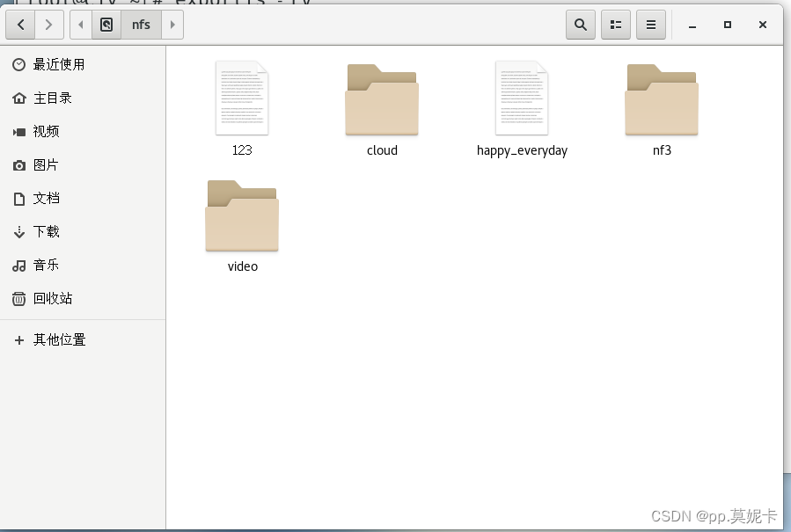Viewport: 791px width, 532px height.
Task: Expand the path bar arrow right of nfs
Action: click(171, 25)
